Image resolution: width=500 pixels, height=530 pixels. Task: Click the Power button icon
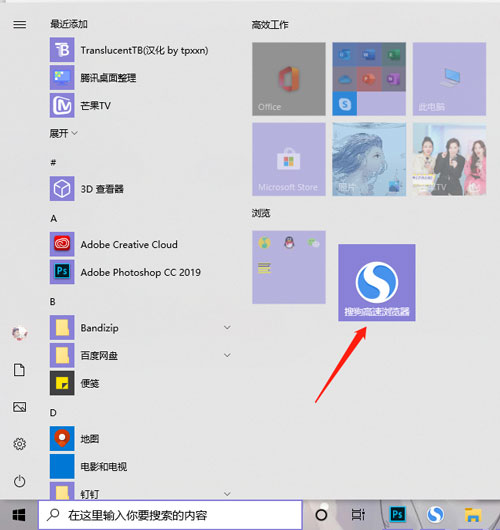(19, 481)
